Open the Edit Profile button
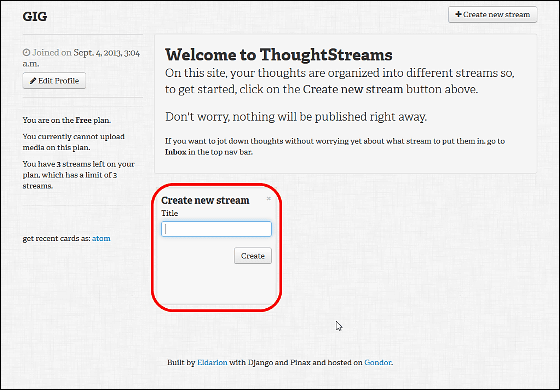 54,81
